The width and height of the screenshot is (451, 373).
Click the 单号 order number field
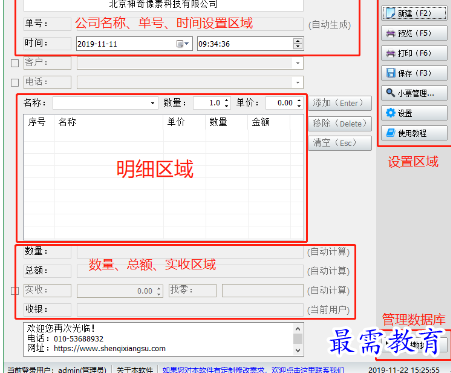[190, 24]
